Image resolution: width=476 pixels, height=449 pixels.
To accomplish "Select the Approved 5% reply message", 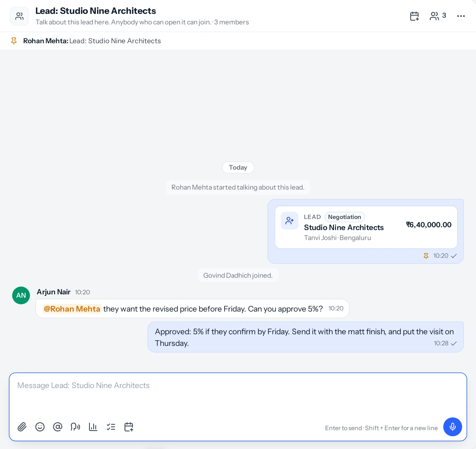I will tap(306, 337).
